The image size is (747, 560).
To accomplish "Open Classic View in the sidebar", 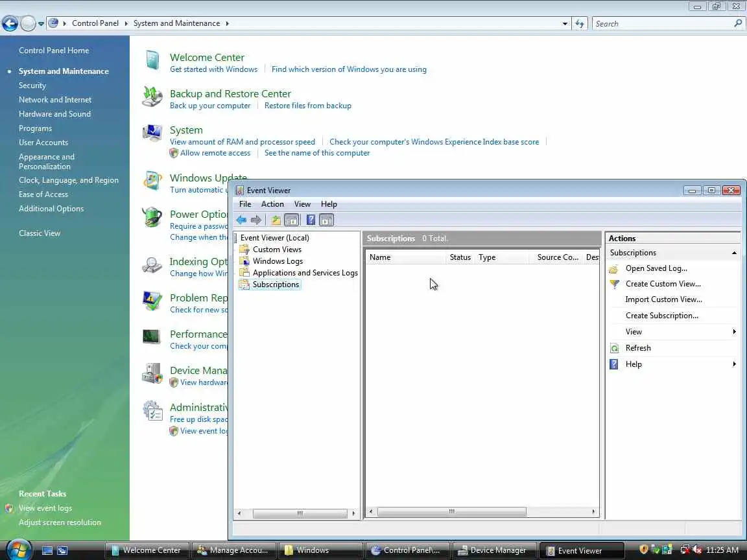I will (40, 233).
